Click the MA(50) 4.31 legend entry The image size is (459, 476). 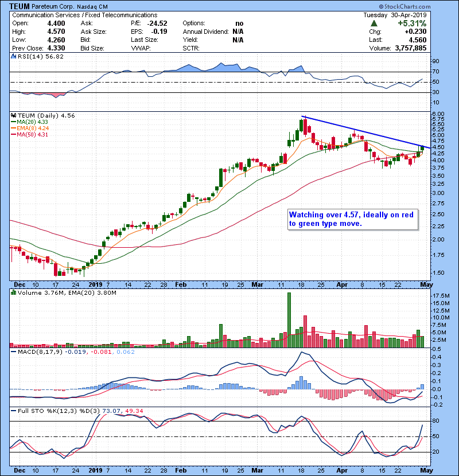(x=33, y=135)
